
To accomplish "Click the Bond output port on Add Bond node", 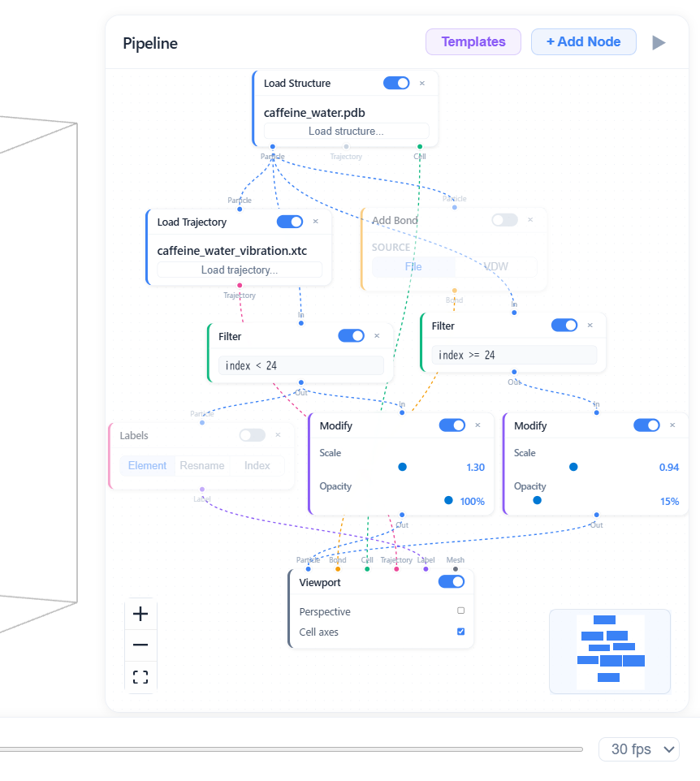I will coord(454,291).
